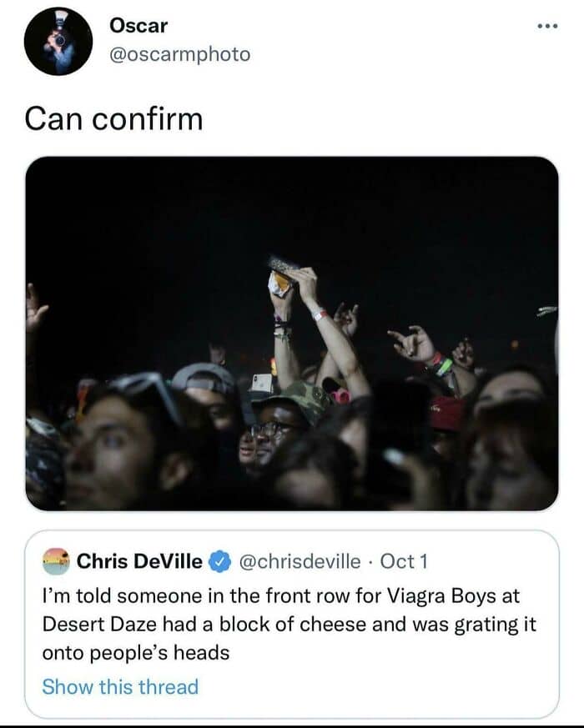Click "onto people's heads" quoted text line
Image resolution: width=584 pixels, height=728 pixels.
[x=135, y=653]
